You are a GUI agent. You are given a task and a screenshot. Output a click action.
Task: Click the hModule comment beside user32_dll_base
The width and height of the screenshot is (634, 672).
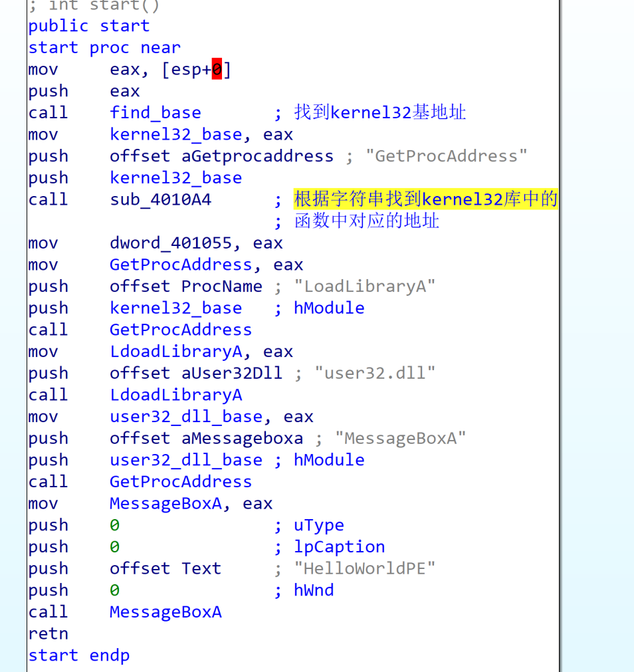point(329,460)
